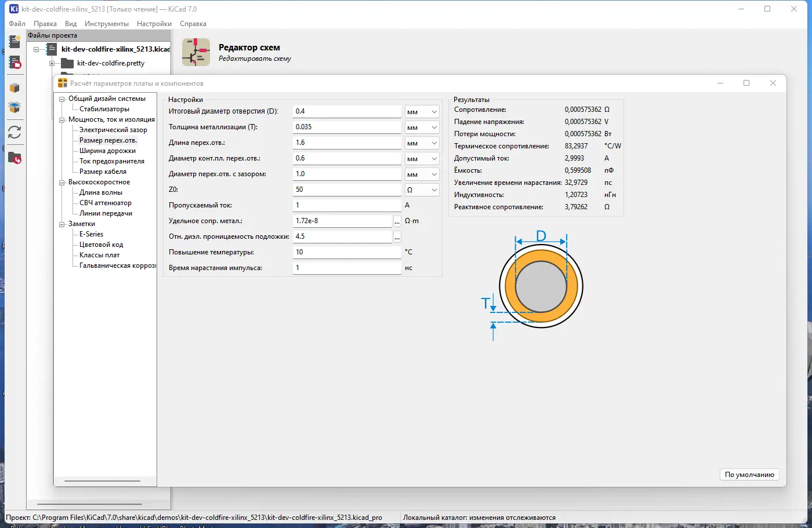Open the unit dropdown for via length
This screenshot has width=812, height=528.
pos(422,143)
